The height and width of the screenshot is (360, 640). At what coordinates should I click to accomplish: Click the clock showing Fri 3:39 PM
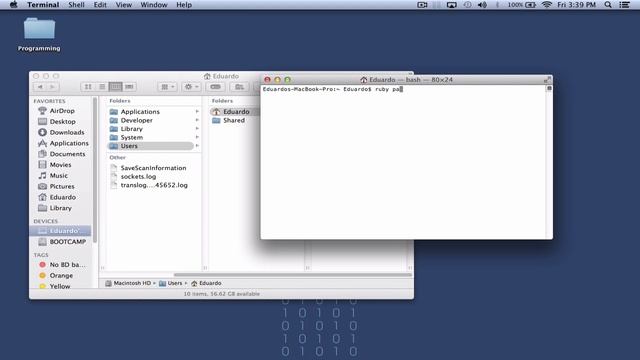click(576, 5)
